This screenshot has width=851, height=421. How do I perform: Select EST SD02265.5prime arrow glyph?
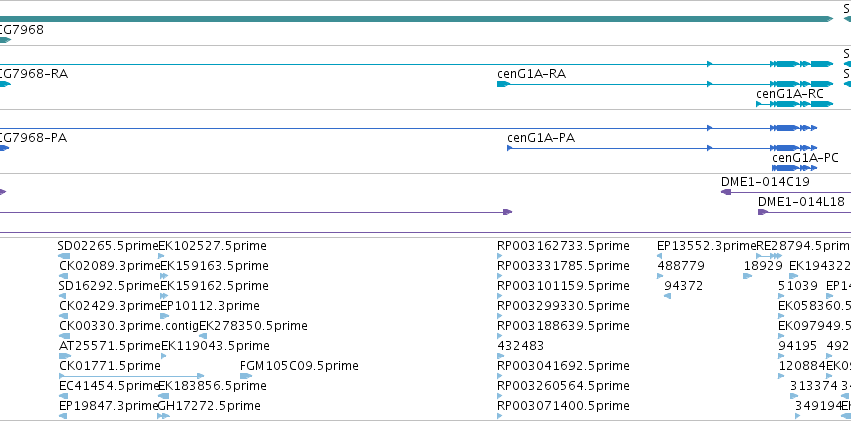pos(64,256)
